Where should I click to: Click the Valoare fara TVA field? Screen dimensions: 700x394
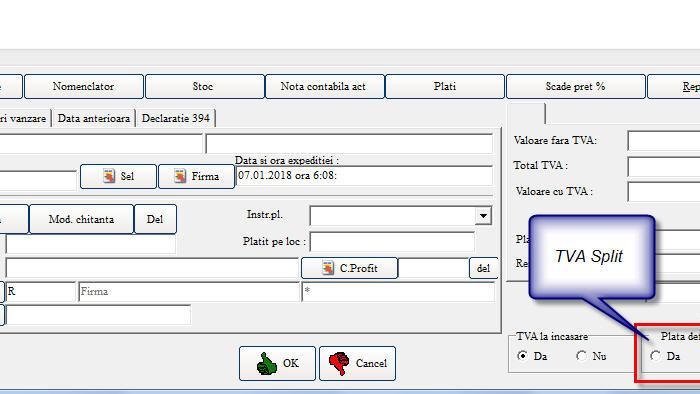[x=664, y=141]
